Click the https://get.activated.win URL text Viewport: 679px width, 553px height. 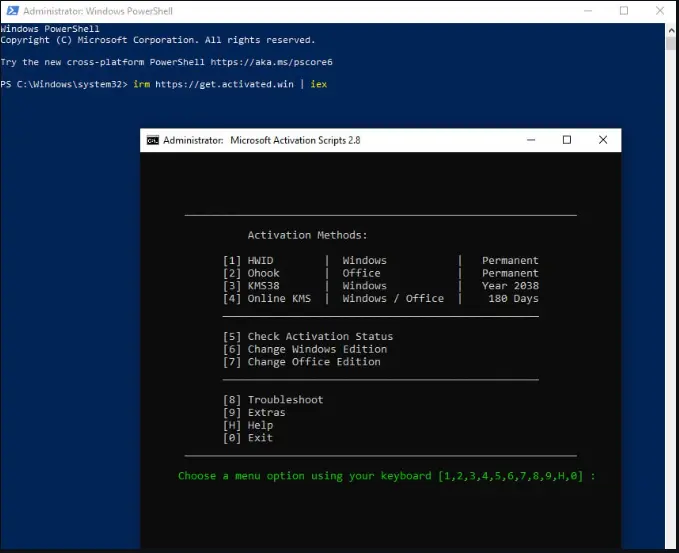[x=224, y=84]
